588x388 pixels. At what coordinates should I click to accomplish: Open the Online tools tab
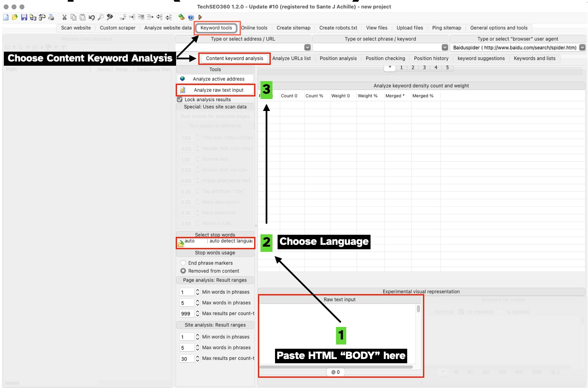255,28
